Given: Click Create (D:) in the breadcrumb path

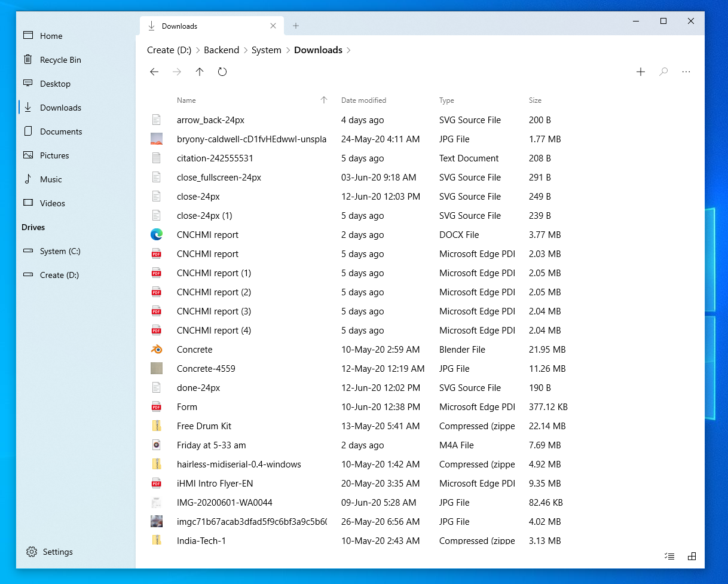Looking at the screenshot, I should (x=169, y=50).
